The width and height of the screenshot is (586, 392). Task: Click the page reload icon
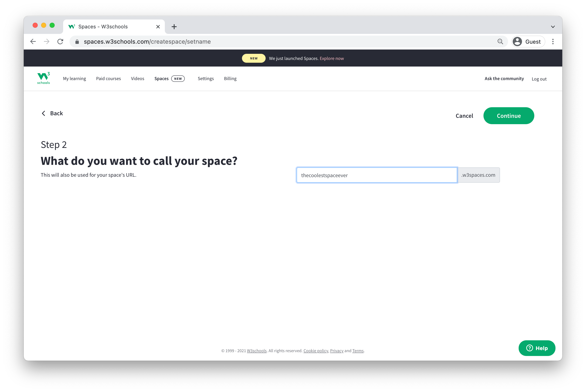(61, 42)
